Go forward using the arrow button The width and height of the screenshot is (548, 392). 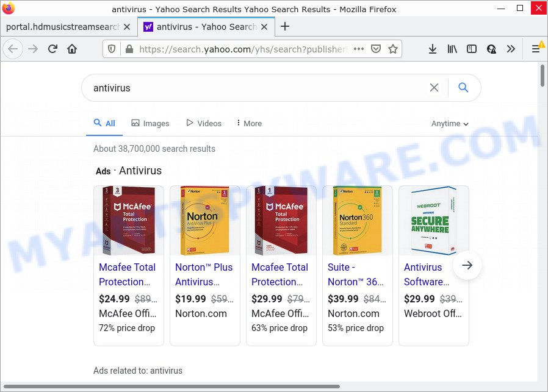pyautogui.click(x=33, y=49)
